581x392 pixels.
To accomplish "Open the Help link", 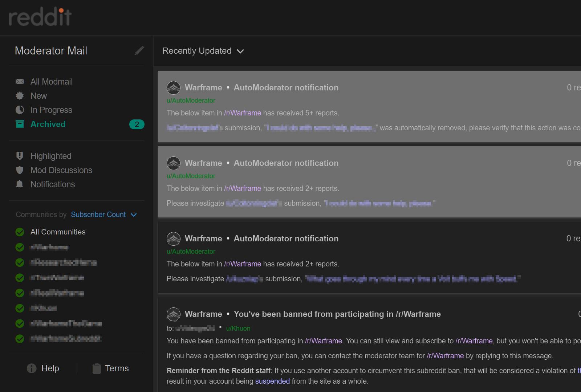I will (50, 368).
